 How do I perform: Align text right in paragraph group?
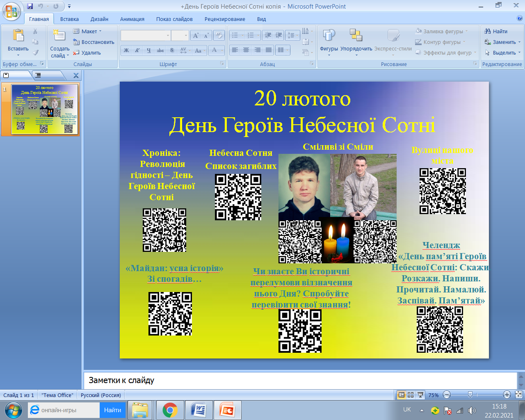pyautogui.click(x=257, y=50)
